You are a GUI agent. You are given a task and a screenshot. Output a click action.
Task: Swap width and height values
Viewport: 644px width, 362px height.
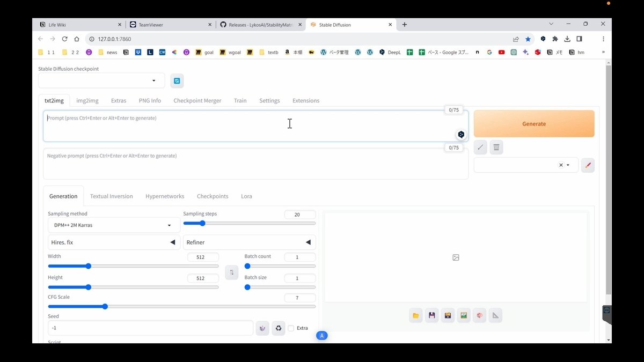pyautogui.click(x=232, y=272)
